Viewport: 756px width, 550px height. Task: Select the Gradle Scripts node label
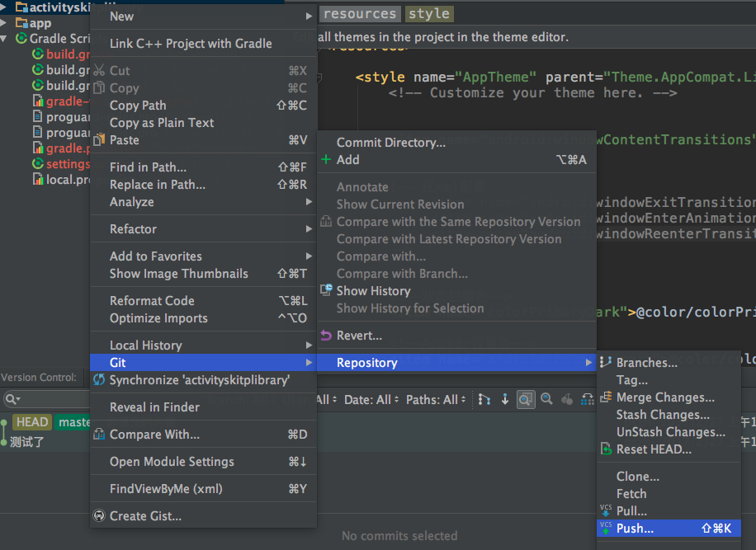[x=59, y=39]
